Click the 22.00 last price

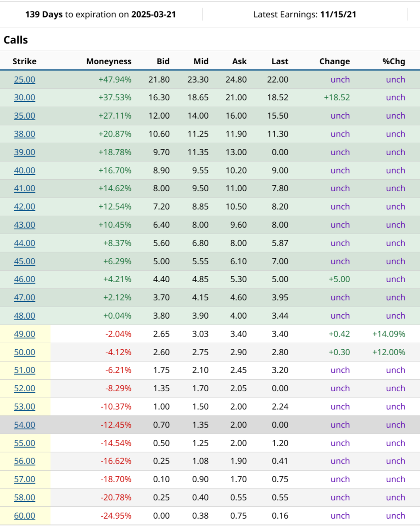pyautogui.click(x=277, y=79)
